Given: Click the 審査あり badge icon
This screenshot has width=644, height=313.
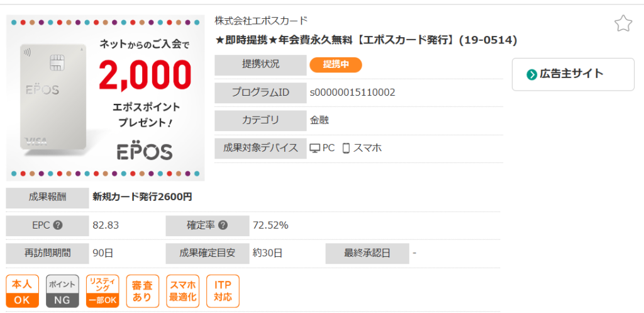Looking at the screenshot, I should click(x=142, y=291).
